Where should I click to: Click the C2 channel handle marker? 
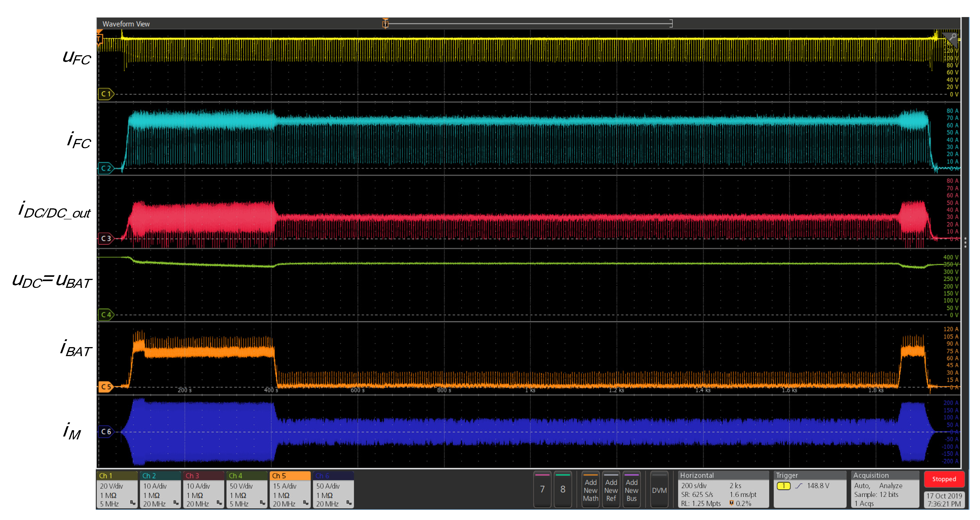[x=106, y=168]
